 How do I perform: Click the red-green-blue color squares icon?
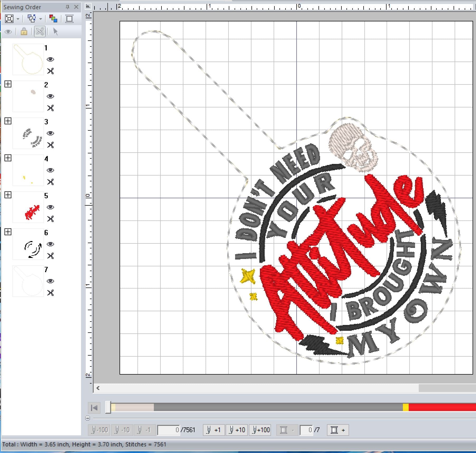(x=53, y=19)
